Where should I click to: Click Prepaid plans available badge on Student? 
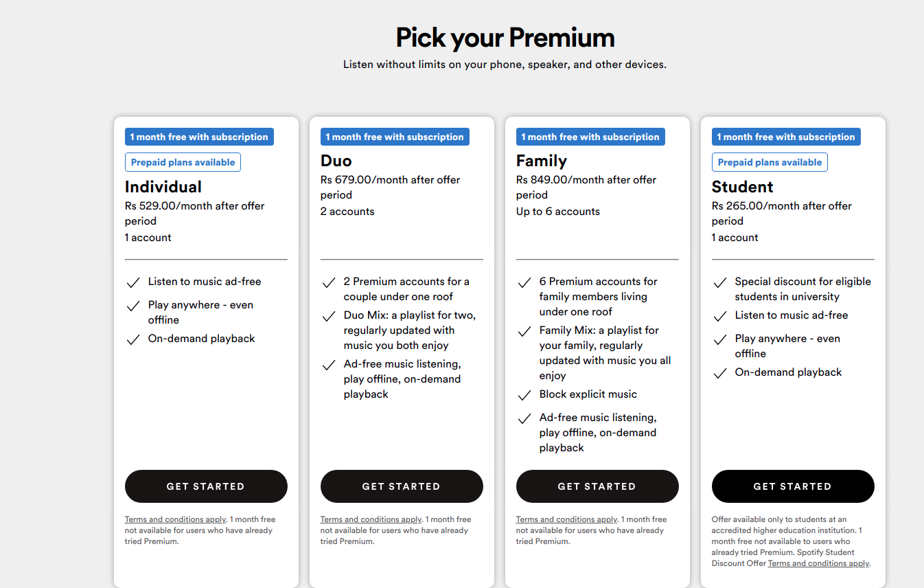[770, 162]
